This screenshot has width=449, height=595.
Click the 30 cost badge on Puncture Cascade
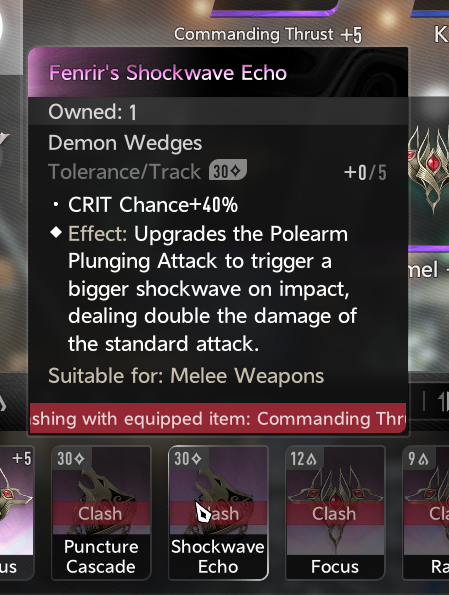click(71, 459)
